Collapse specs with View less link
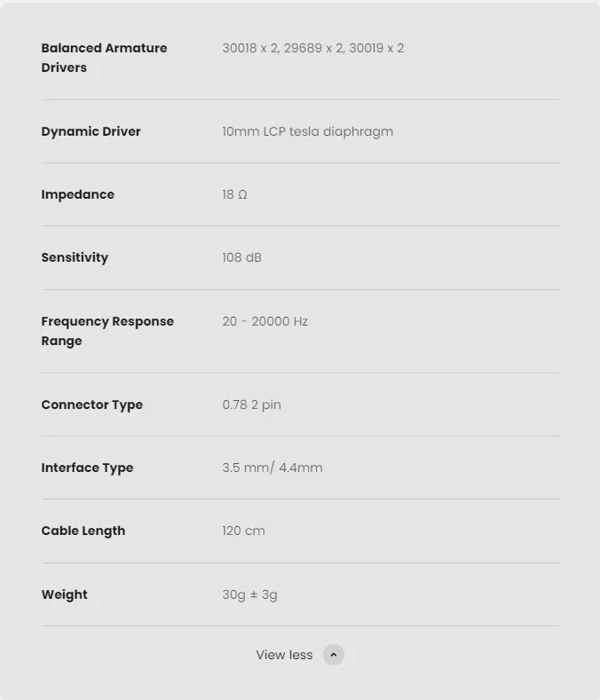Image resolution: width=600 pixels, height=700 pixels. coord(284,655)
